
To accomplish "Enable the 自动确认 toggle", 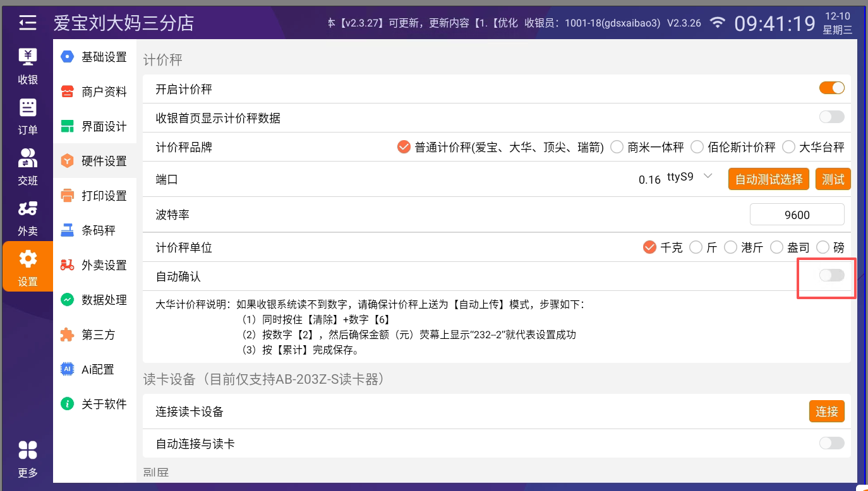I will [831, 275].
